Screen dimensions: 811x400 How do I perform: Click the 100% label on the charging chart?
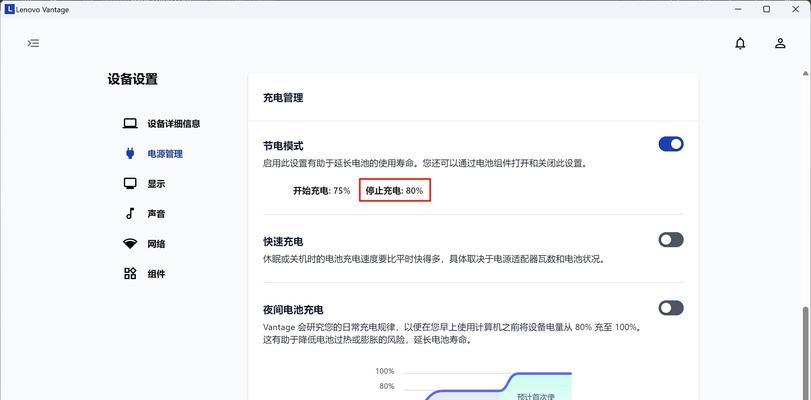coord(385,371)
